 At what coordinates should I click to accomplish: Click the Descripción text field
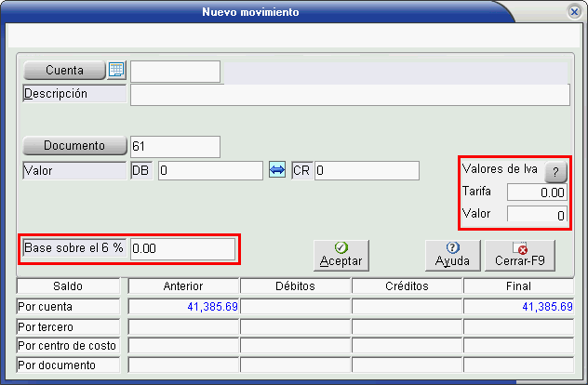tap(349, 94)
